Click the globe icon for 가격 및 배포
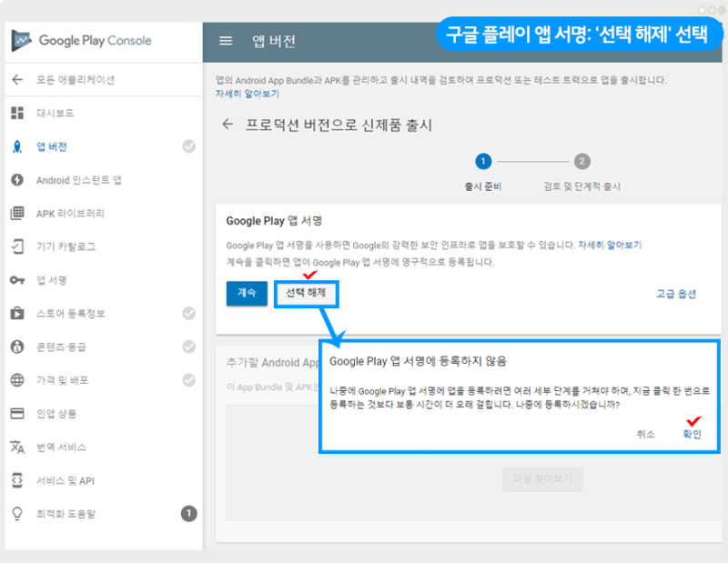Viewport: 728px width, 563px height. tap(17, 380)
